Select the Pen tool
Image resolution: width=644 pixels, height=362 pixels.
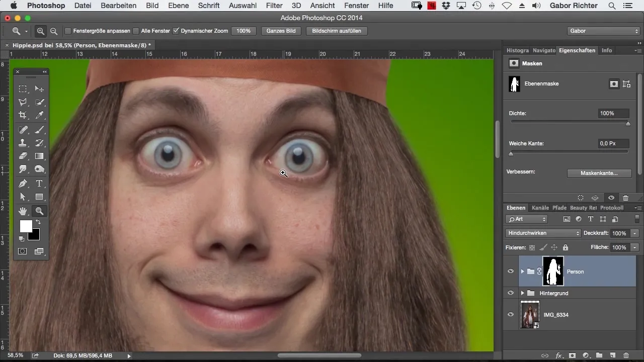pos(23,184)
